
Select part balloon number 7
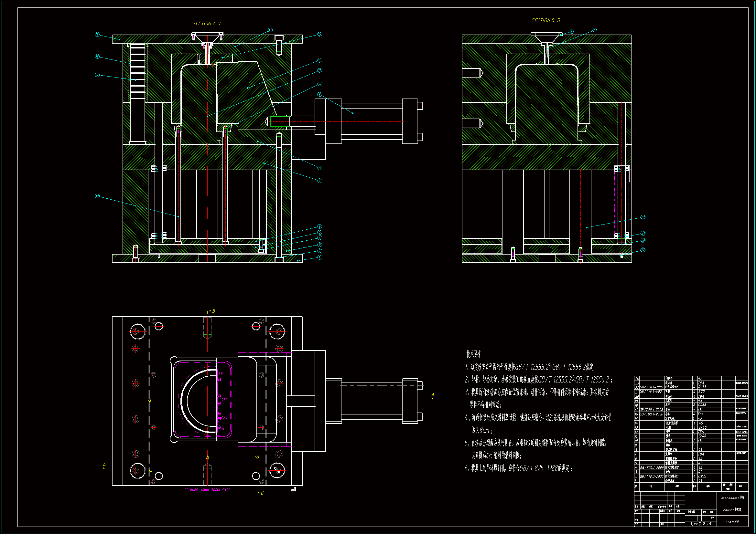(319, 181)
